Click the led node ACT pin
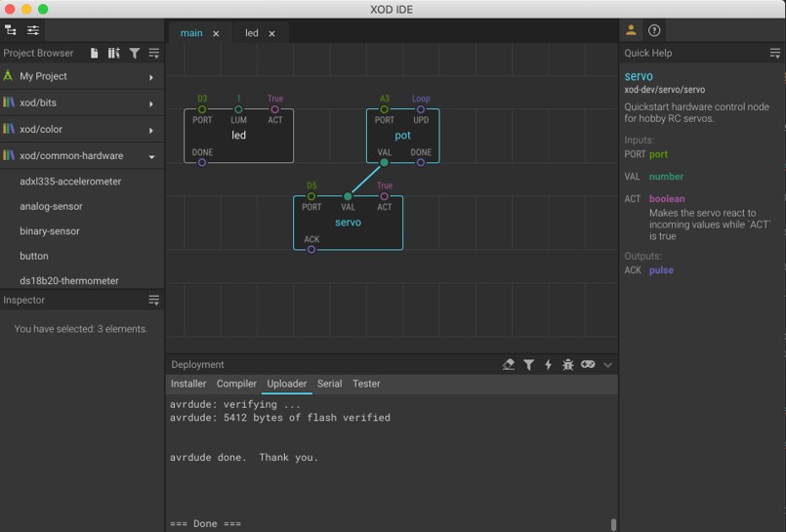Image resolution: width=786 pixels, height=532 pixels. tap(274, 109)
